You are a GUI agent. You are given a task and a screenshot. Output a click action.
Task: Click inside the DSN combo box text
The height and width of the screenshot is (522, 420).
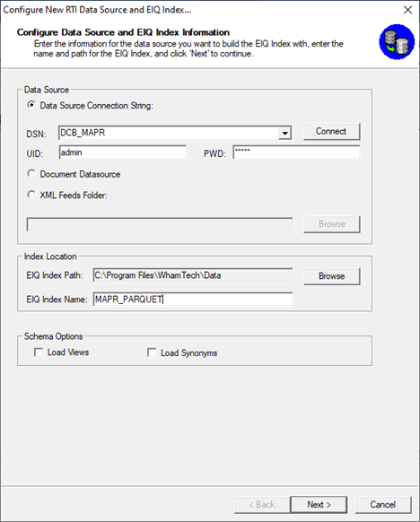point(169,133)
